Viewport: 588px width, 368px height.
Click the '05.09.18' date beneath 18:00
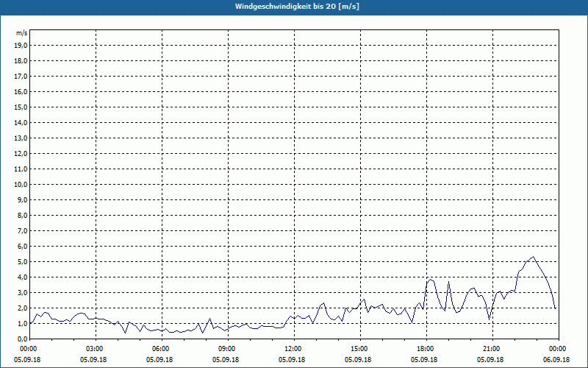point(424,359)
